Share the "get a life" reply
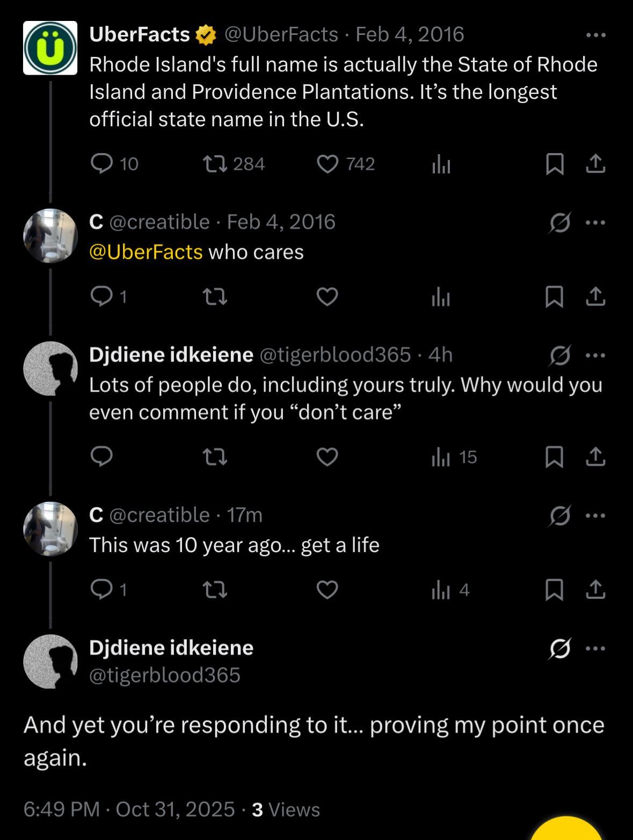Screen dimensions: 633x840 (x=595, y=590)
